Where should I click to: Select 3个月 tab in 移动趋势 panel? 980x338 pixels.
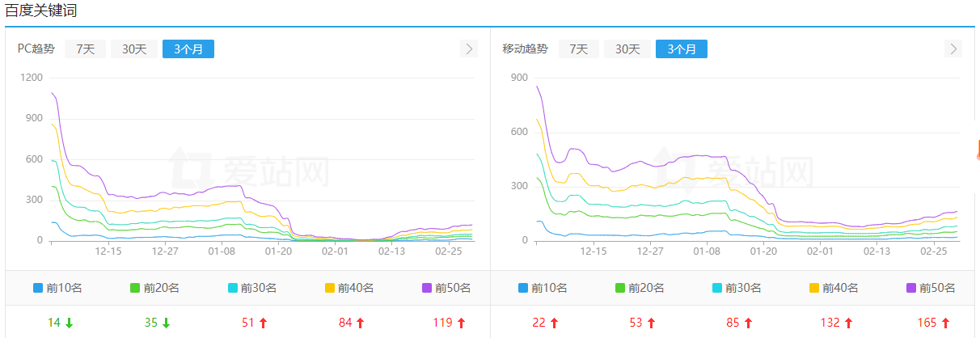681,49
